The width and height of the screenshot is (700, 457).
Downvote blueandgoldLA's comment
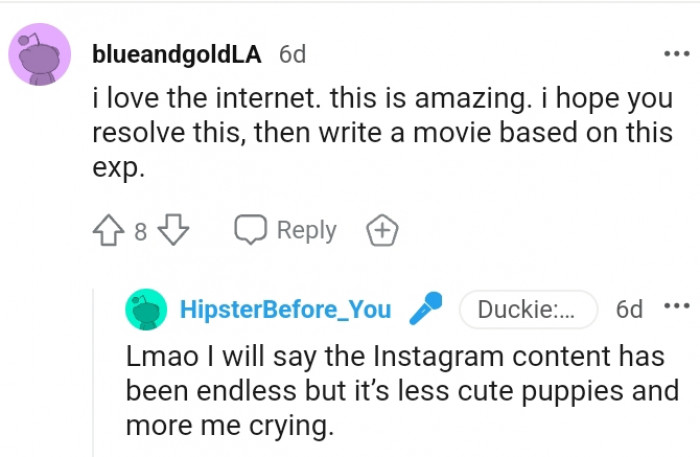175,232
